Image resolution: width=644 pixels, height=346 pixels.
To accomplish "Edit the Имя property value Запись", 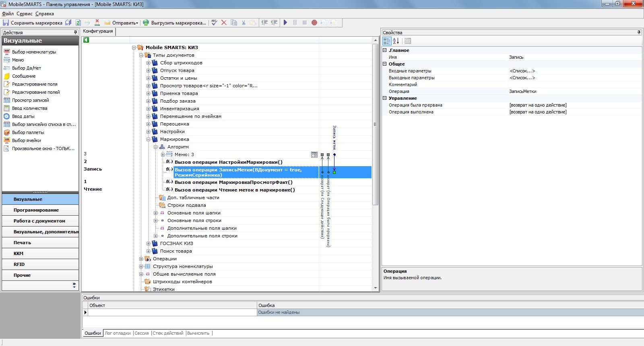I will point(575,57).
